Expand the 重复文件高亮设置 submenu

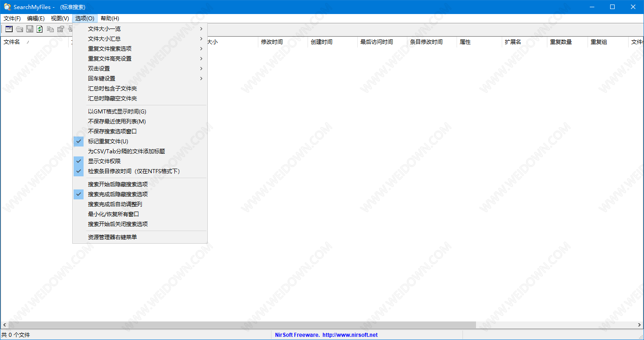(x=140, y=58)
